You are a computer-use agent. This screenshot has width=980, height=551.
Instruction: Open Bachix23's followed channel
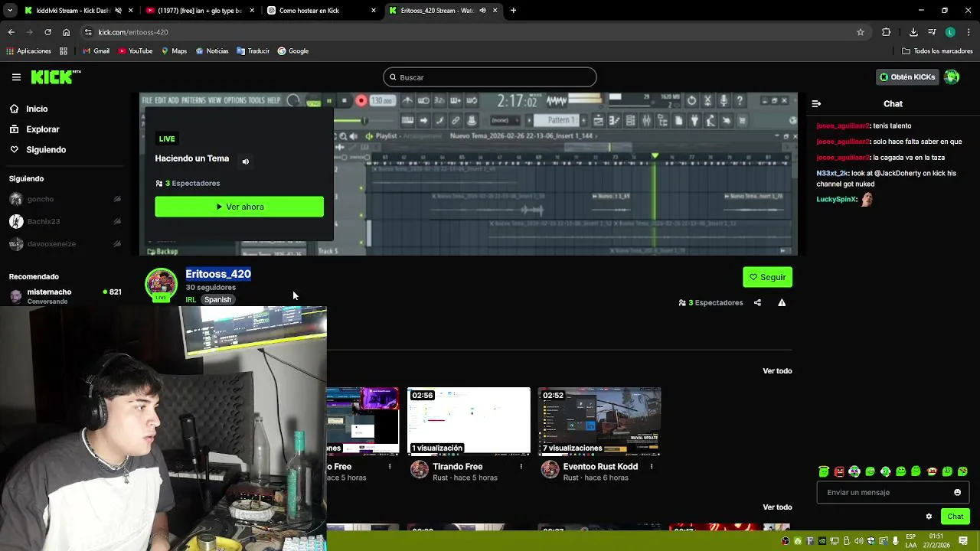[65, 221]
